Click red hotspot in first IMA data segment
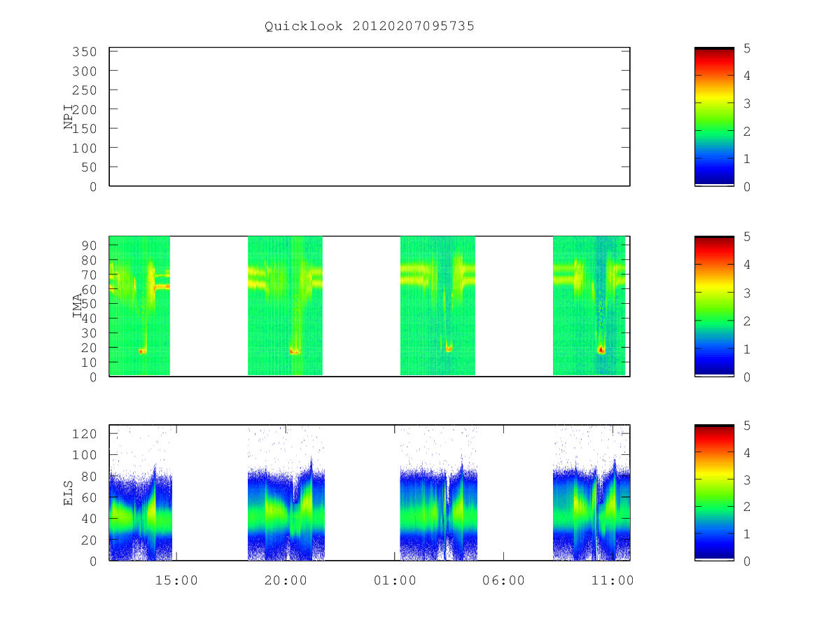The image size is (840, 630). (142, 351)
